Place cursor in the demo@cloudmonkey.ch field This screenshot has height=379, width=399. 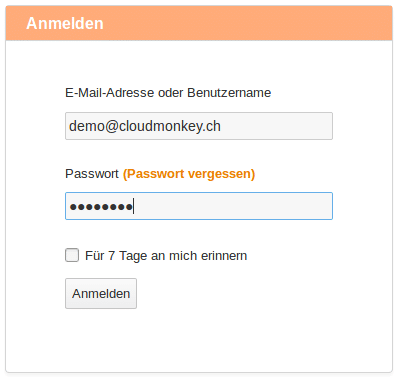tap(199, 126)
